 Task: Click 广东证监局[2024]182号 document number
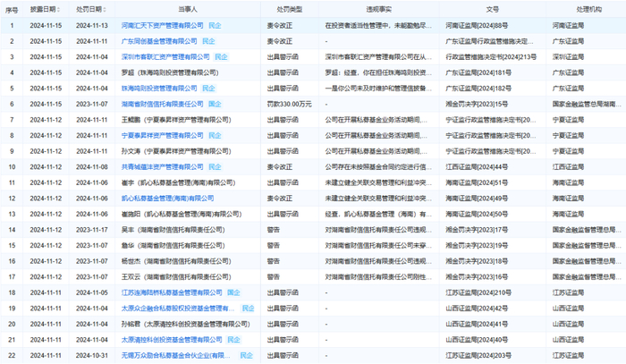pos(478,89)
